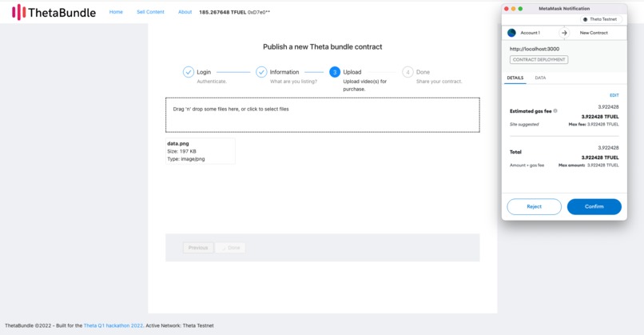This screenshot has width=644, height=335.
Task: Click the EDIT gas fee link
Action: (x=614, y=95)
